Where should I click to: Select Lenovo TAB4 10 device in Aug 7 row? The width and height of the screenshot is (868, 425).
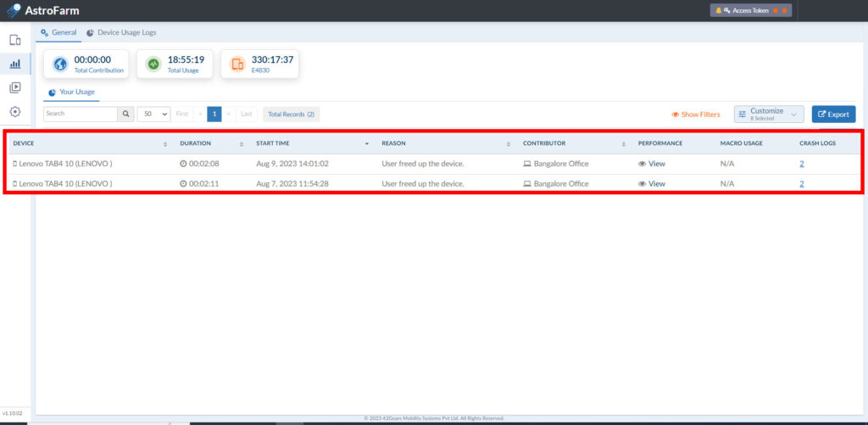[x=63, y=184]
